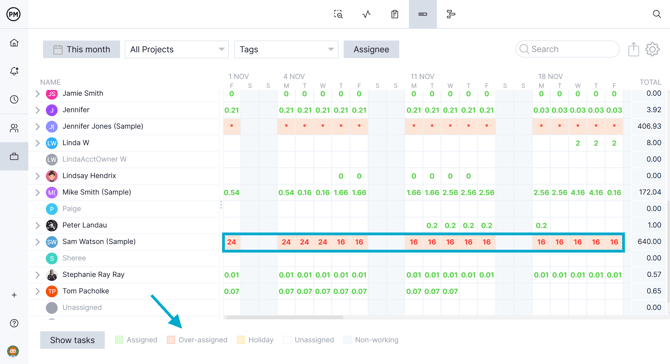Viewport: 670px width, 364px height.
Task: Open the settings gear icon
Action: click(x=652, y=49)
